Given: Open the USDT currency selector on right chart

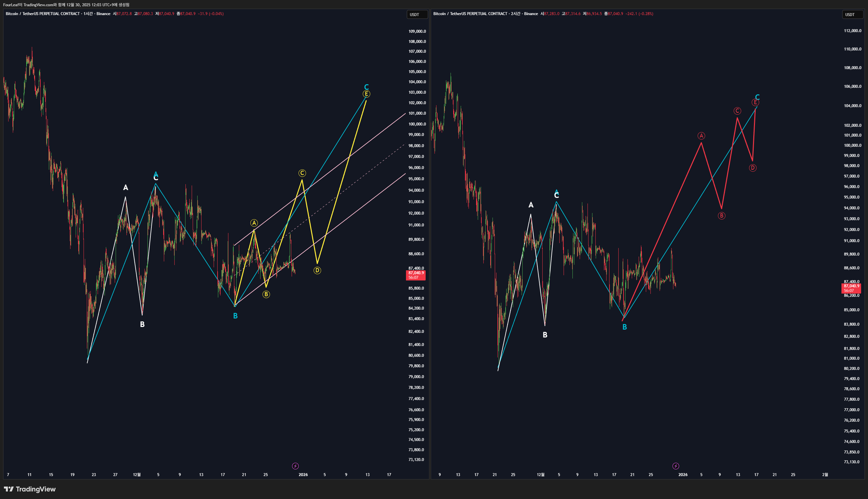Looking at the screenshot, I should [852, 14].
